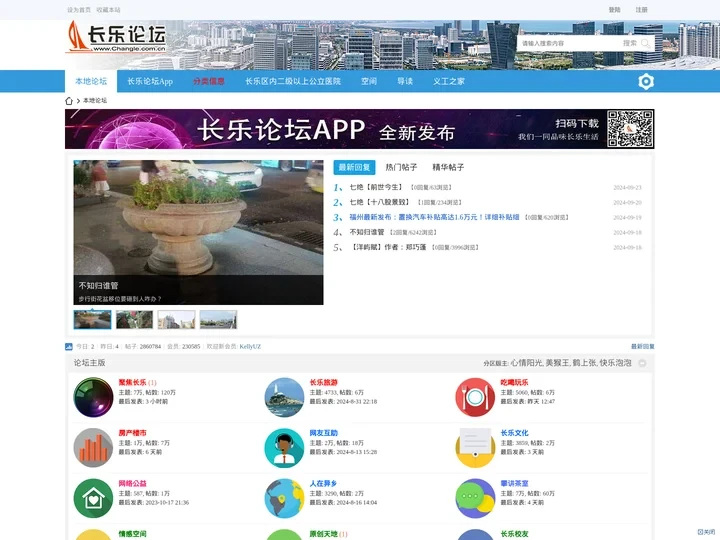
Task: Switch to the 热门帖子 tab
Action: 401,167
